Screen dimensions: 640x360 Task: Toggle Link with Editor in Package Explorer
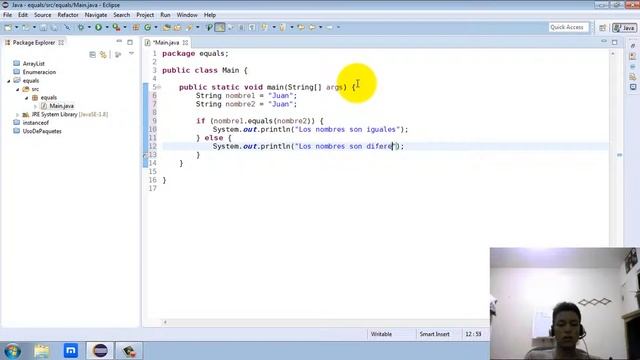click(x=103, y=54)
